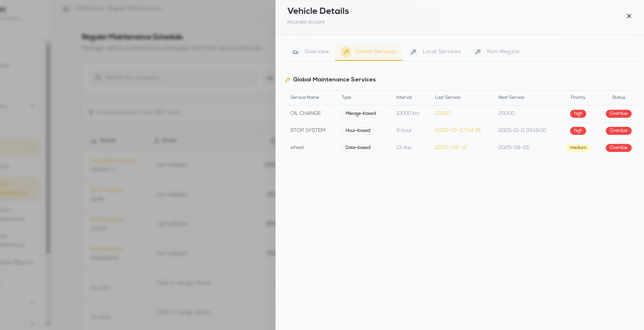
Task: Click the wrench icon on Non-Regular tab
Action: 478,52
